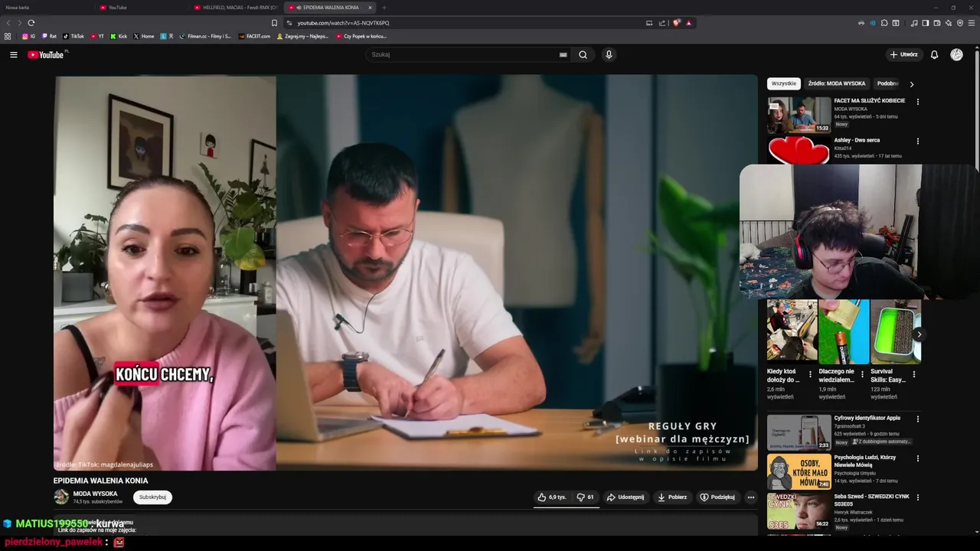Subscribe with the Subskrybuj button

point(152,497)
